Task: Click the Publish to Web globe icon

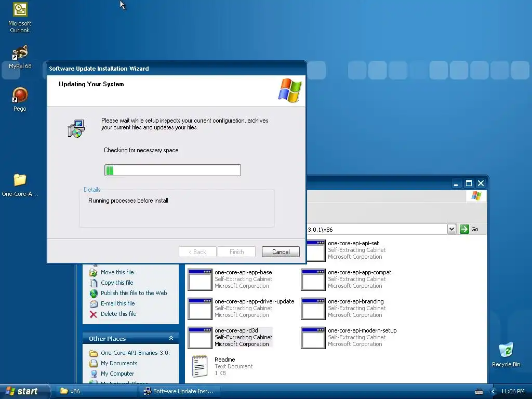Action: pyautogui.click(x=94, y=293)
